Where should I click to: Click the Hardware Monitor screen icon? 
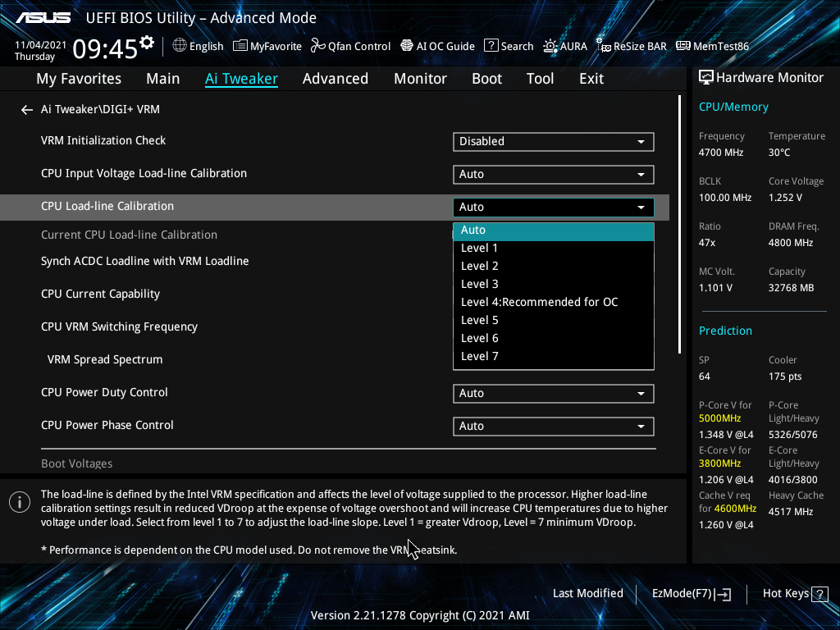[706, 78]
